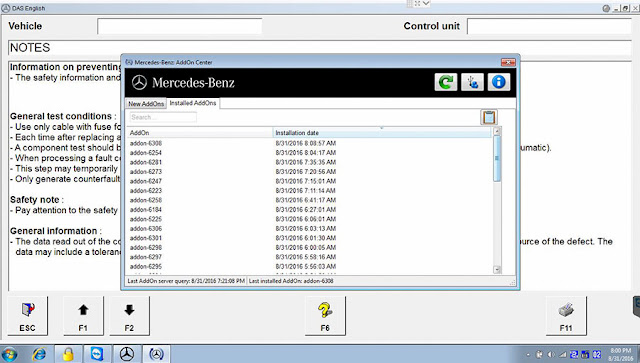
Task: Sort by the AddOn column header
Action: click(x=200, y=133)
